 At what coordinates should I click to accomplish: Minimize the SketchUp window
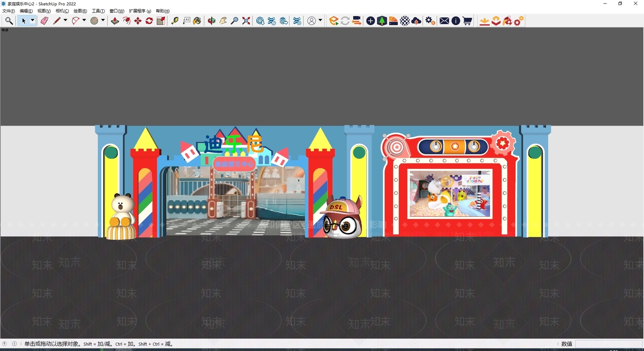tap(605, 4)
